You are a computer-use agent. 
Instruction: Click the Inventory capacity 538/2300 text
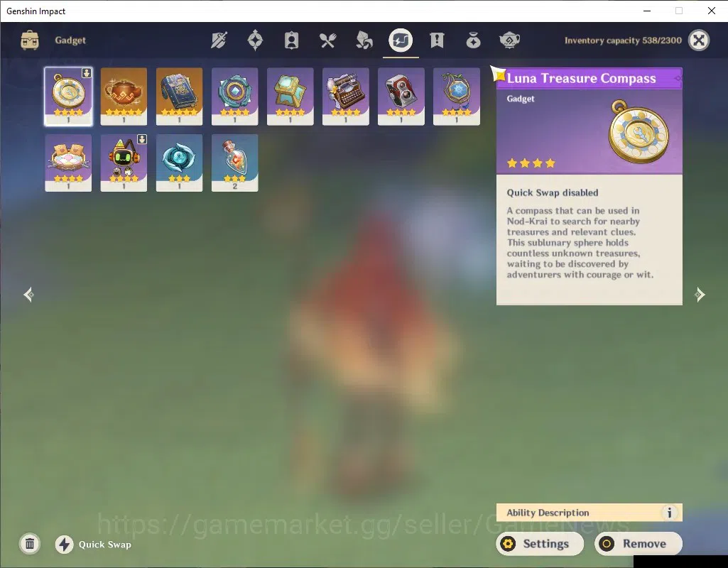623,40
